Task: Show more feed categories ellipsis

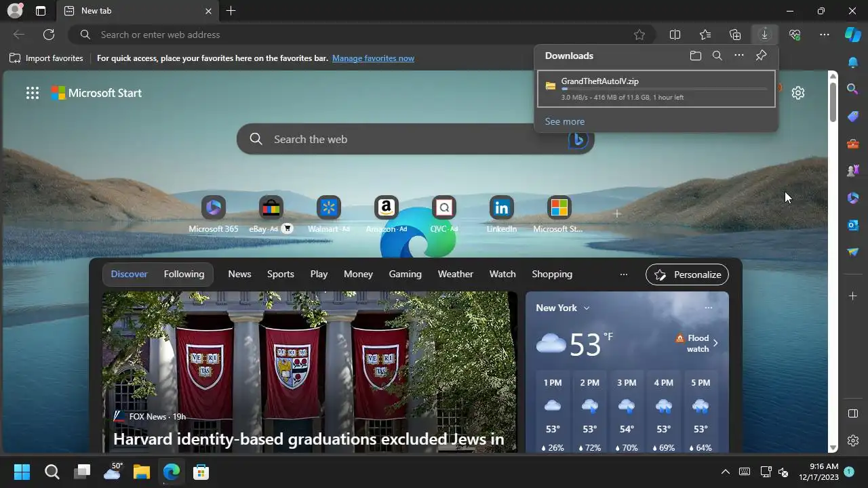Action: coord(624,274)
